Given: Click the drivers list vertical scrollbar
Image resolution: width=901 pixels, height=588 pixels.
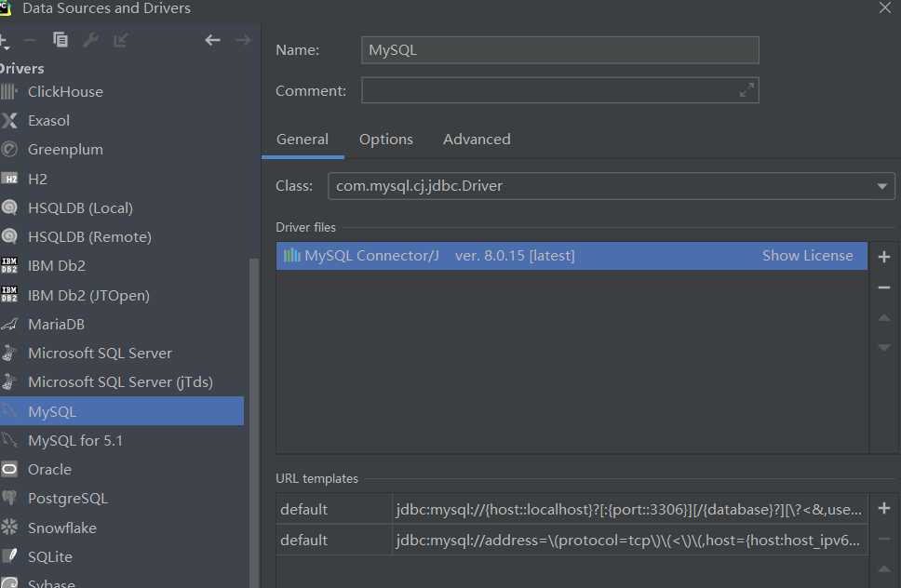Looking at the screenshot, I should [x=253, y=423].
